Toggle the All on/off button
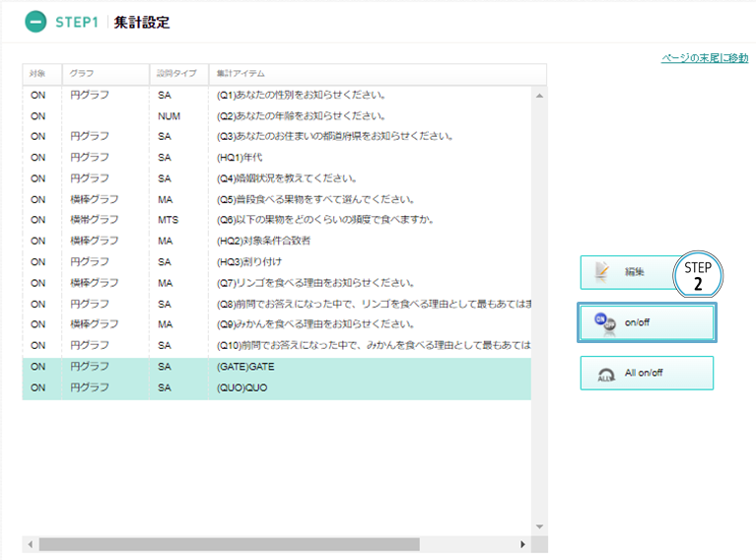This screenshot has height=560, width=756. pos(647,374)
